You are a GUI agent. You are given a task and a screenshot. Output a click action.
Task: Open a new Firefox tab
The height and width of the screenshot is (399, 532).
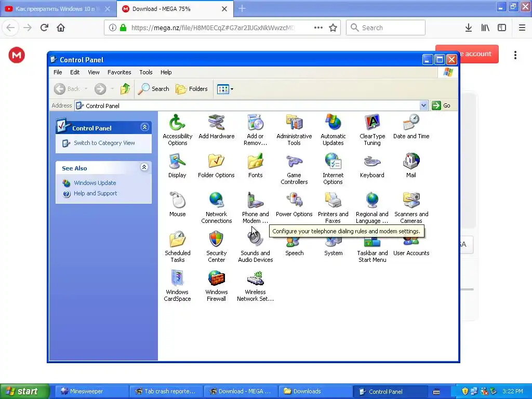point(242,8)
